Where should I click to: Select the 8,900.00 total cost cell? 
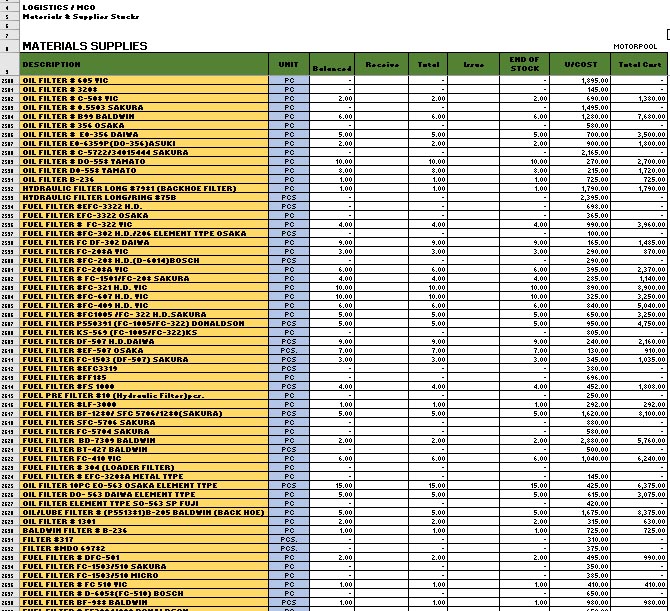point(639,288)
